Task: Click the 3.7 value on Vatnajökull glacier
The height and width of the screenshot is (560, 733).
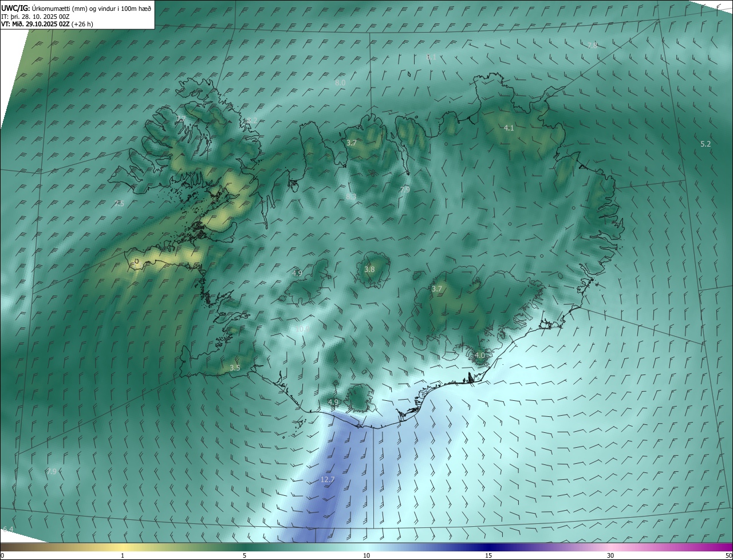Action: [x=437, y=289]
